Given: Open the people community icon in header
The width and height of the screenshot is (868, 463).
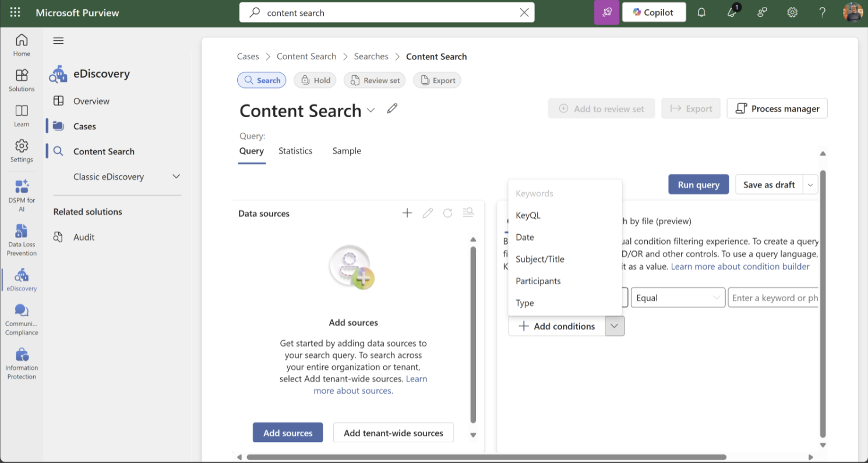Looking at the screenshot, I should [762, 12].
